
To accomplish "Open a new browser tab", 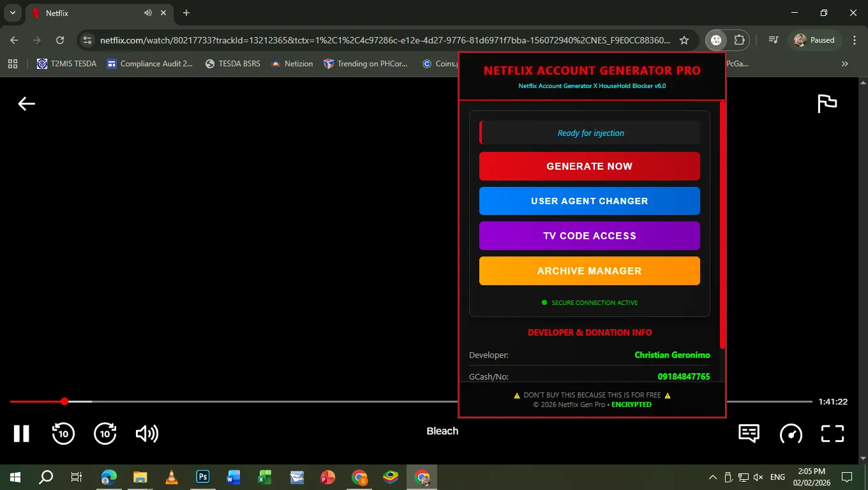I will (x=186, y=13).
